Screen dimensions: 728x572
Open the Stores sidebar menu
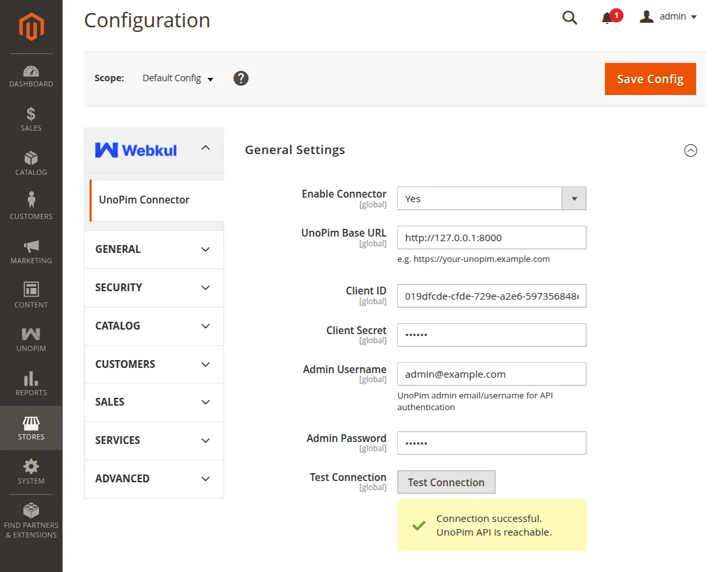point(31,428)
